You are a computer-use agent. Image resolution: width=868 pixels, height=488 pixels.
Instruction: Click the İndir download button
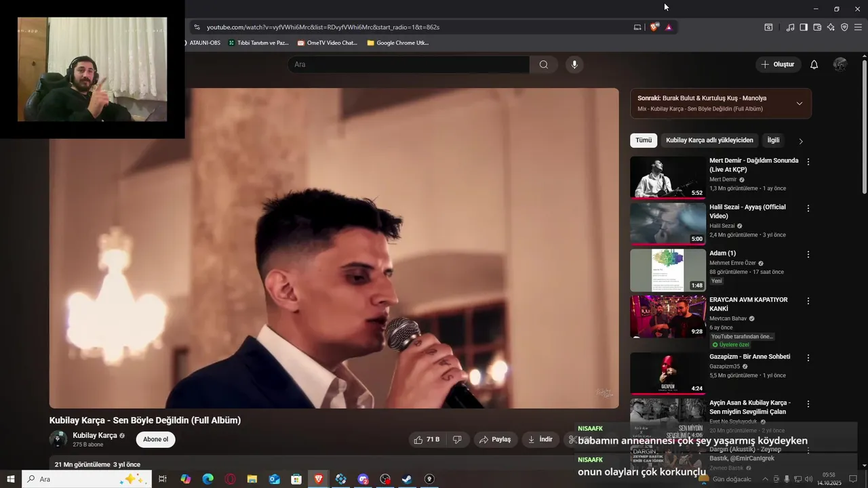tap(540, 439)
